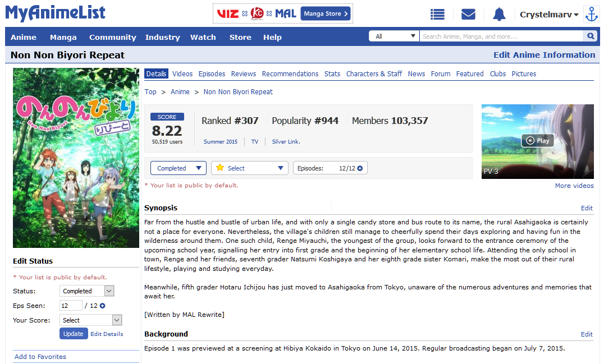Click Edit Anime Information link

click(544, 55)
